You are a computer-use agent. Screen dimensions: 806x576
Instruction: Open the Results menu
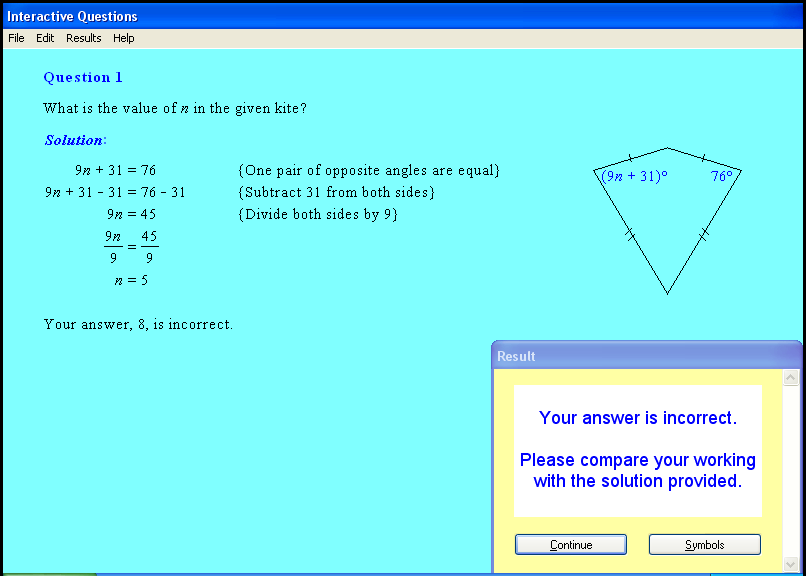(83, 38)
